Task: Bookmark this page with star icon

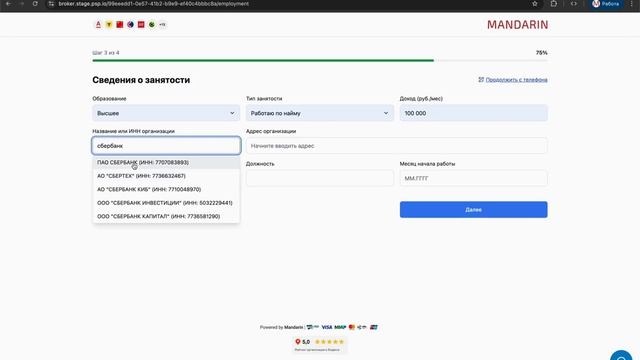Action: tap(535, 4)
